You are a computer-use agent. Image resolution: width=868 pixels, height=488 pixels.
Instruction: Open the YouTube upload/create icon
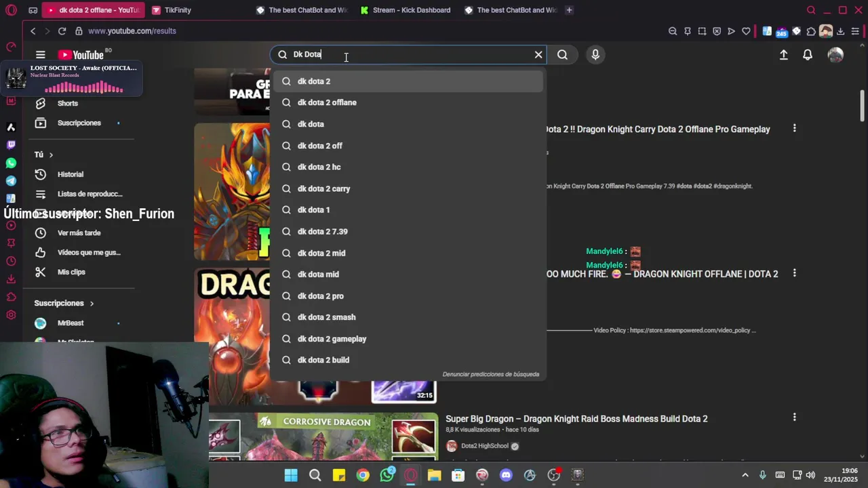point(783,55)
